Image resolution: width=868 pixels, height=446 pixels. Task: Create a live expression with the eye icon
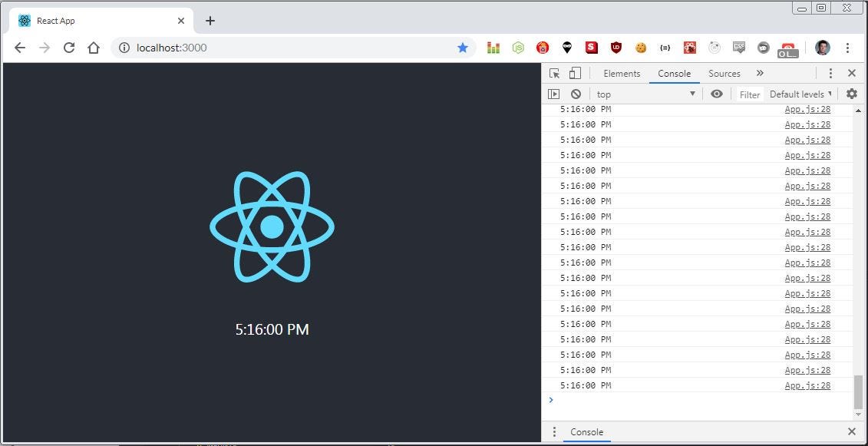point(716,94)
